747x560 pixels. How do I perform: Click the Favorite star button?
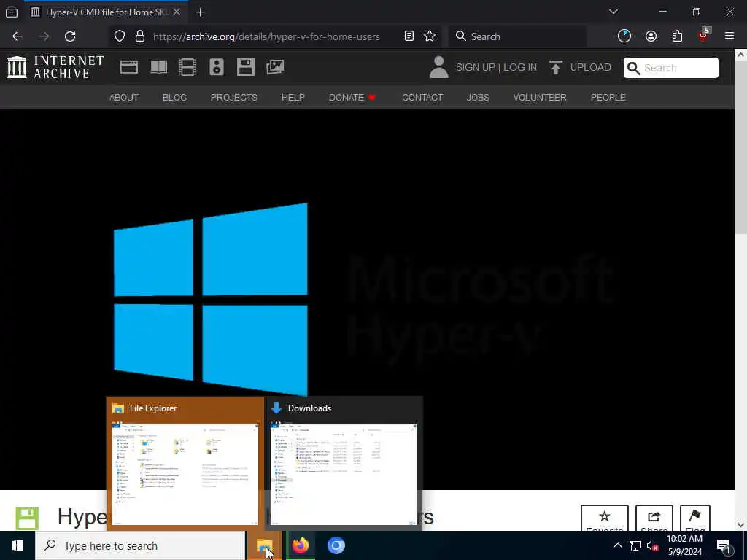coord(605,518)
